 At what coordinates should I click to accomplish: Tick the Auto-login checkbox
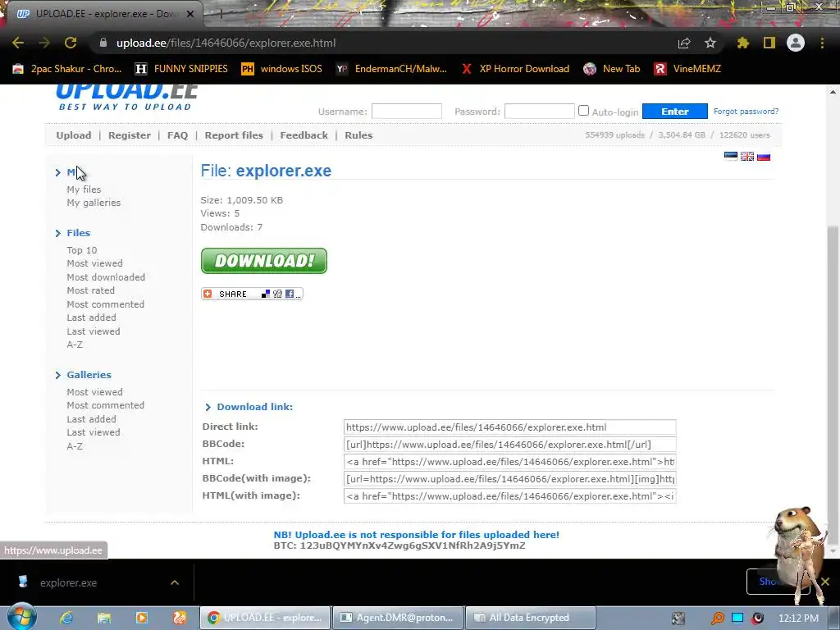point(583,111)
